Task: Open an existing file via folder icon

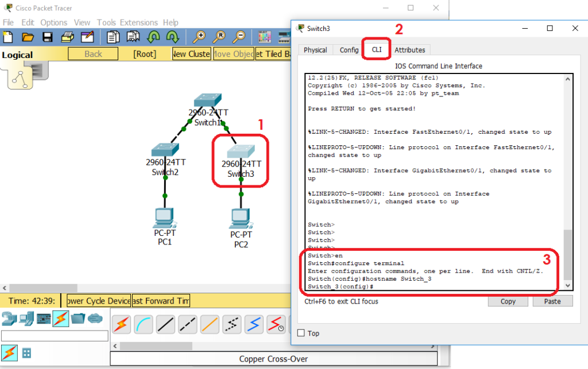Action: click(x=28, y=37)
